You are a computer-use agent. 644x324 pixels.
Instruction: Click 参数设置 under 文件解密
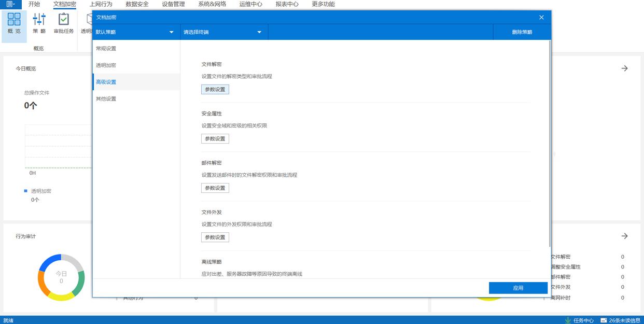coord(215,89)
